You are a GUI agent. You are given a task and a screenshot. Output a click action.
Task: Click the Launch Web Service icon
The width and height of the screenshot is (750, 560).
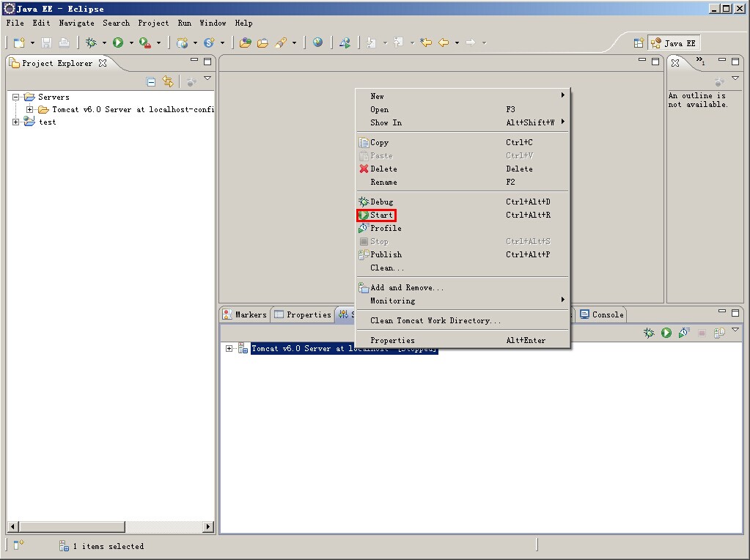pyautogui.click(x=345, y=43)
